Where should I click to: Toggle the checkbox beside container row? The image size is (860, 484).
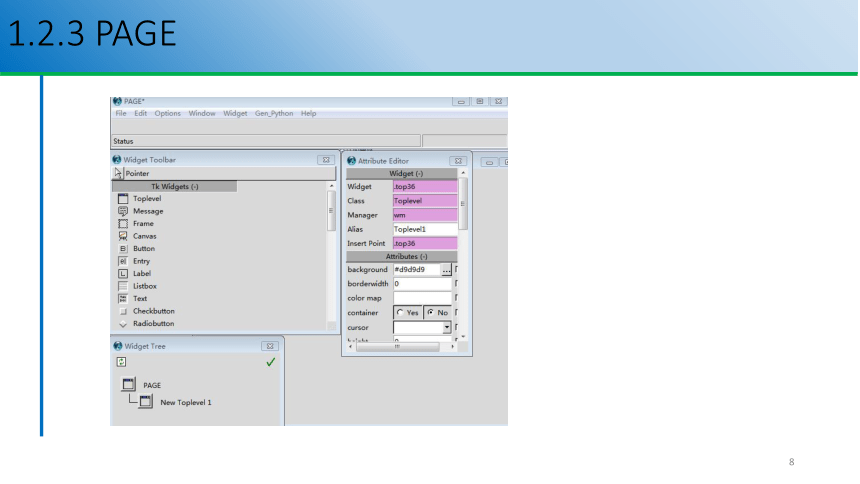tap(456, 313)
